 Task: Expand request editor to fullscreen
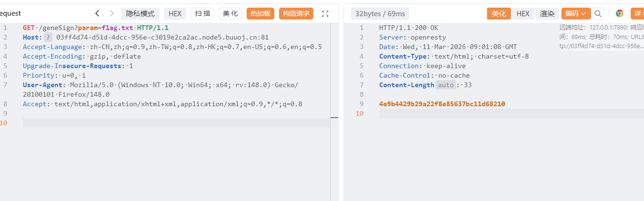325,13
